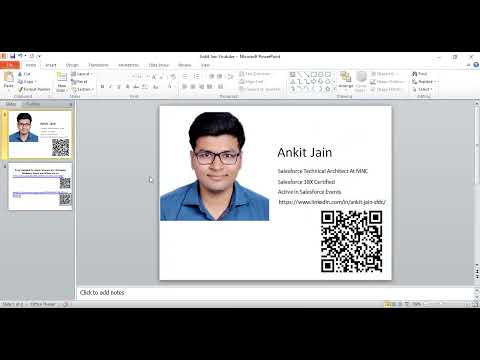Switch to Reading view in status bar
The width and height of the screenshot is (480, 360).
click(401, 304)
